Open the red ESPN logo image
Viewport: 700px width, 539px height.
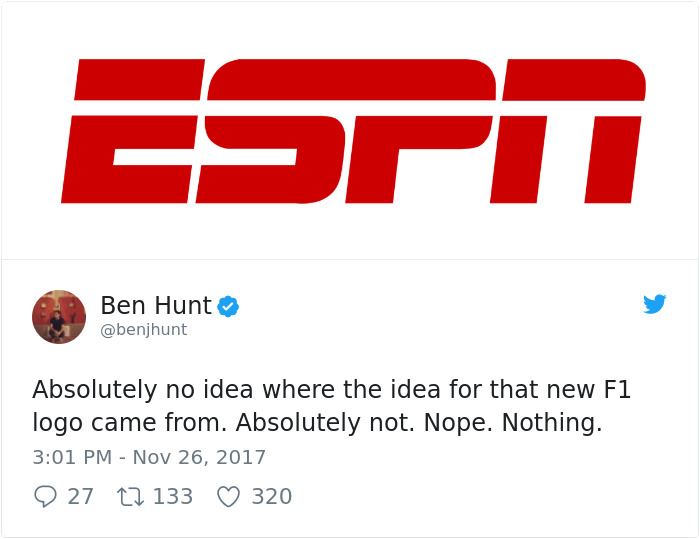click(x=352, y=131)
